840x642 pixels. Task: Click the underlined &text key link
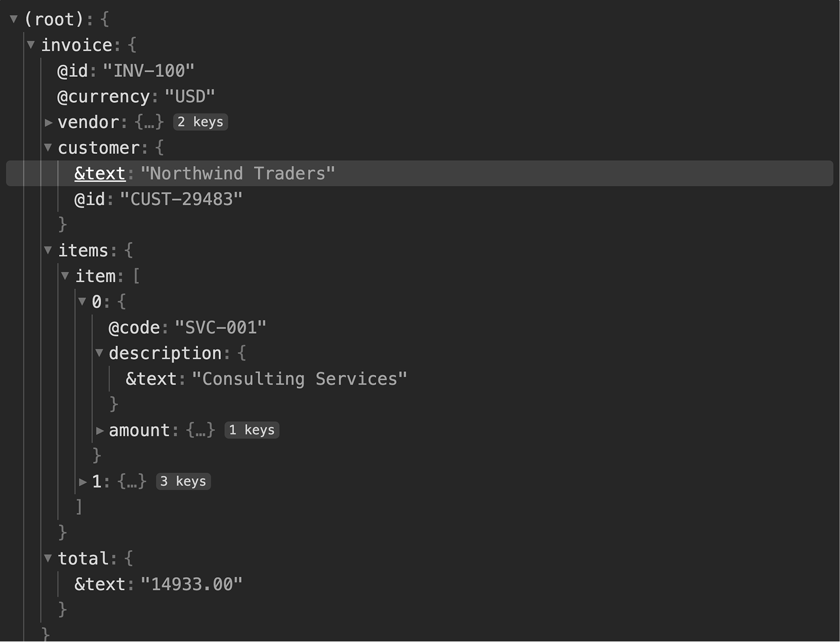(99, 174)
